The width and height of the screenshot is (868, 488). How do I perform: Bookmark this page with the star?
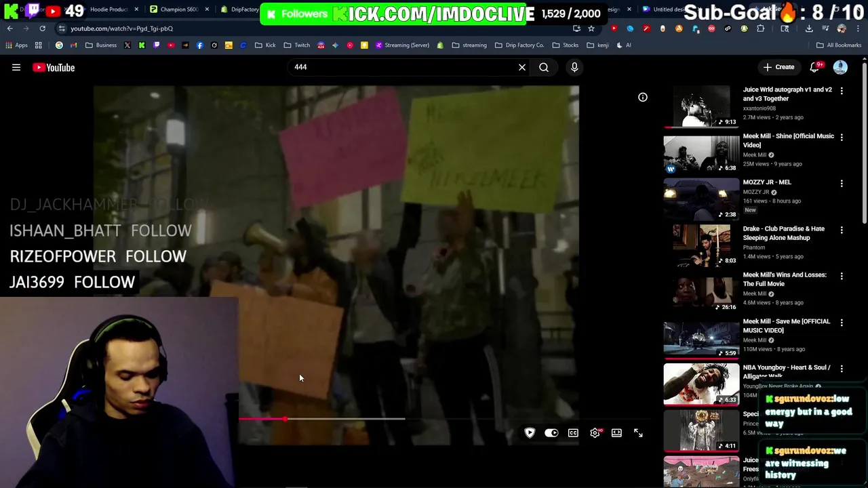point(591,28)
